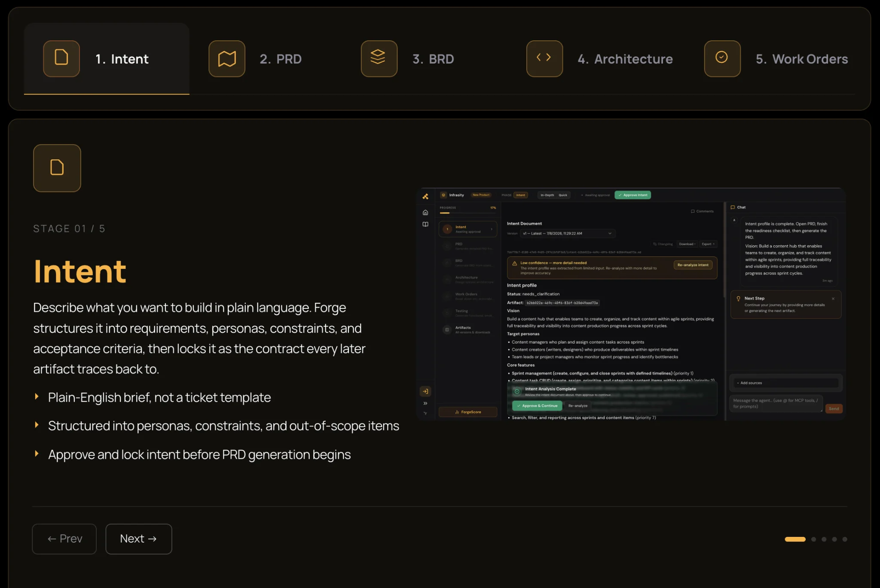The width and height of the screenshot is (880, 588).
Task: Open the Export dropdown in preview
Action: 708,244
